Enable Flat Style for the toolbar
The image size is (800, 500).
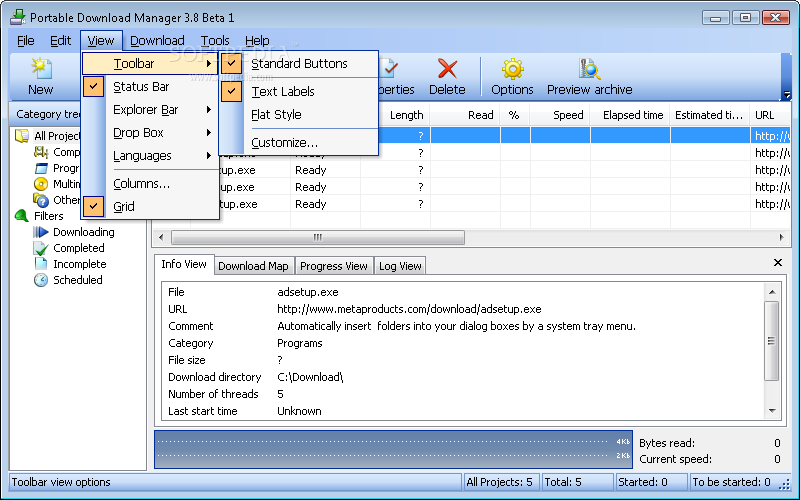pyautogui.click(x=276, y=115)
